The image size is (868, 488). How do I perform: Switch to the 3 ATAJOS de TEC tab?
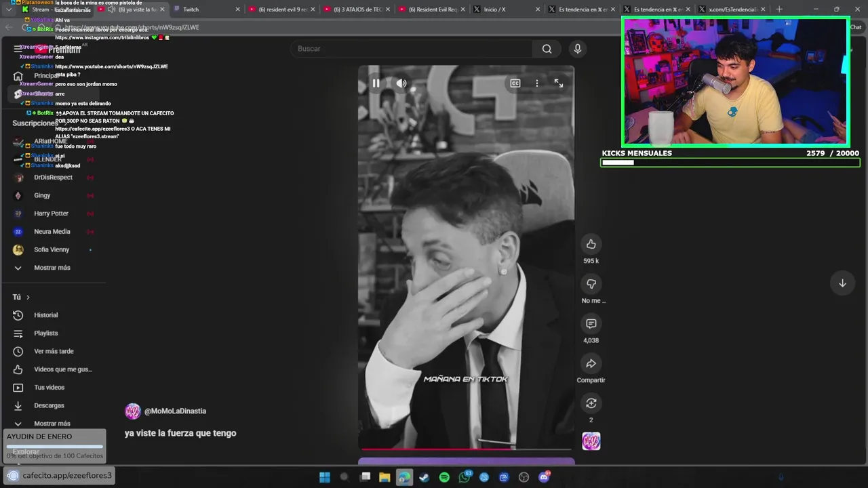pyautogui.click(x=356, y=9)
